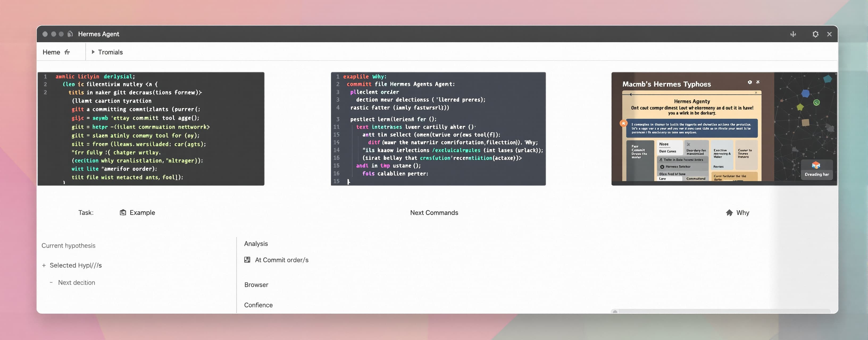Click the home icon next to Why
Viewport: 868px width, 340px height.
click(x=729, y=213)
